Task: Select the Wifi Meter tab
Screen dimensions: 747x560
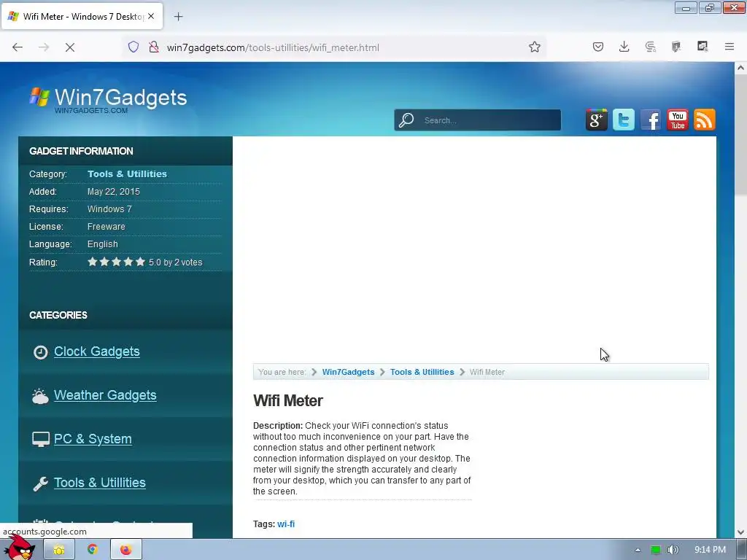Action: pos(82,16)
